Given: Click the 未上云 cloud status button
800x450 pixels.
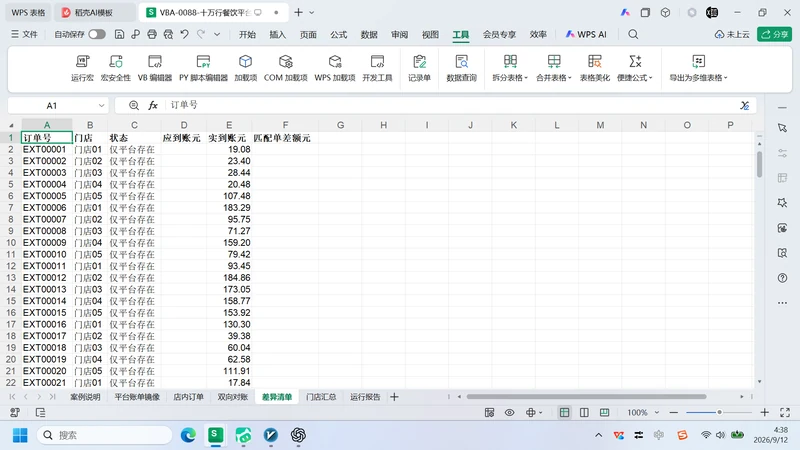Looking at the screenshot, I should coord(732,34).
